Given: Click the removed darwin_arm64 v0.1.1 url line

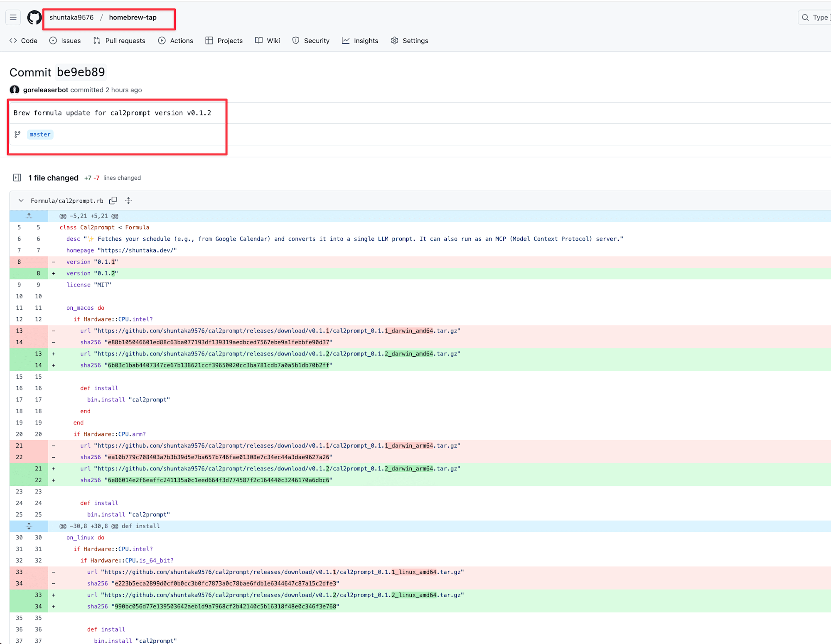Looking at the screenshot, I should (420, 446).
